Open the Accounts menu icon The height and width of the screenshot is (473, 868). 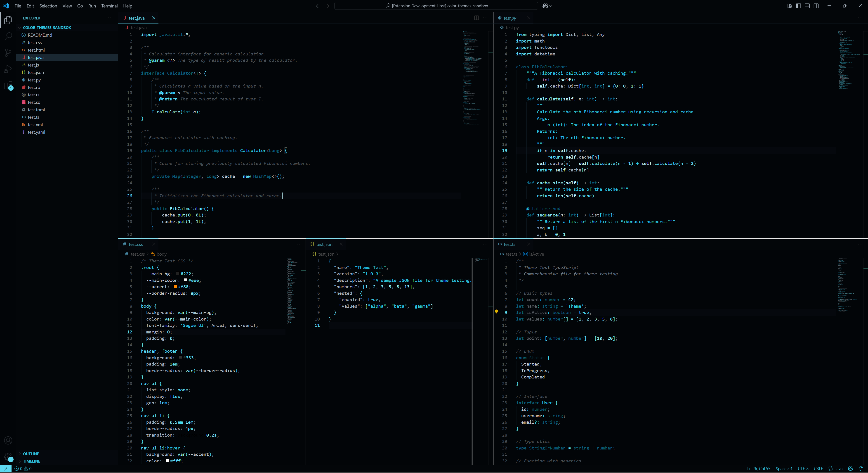click(8, 440)
